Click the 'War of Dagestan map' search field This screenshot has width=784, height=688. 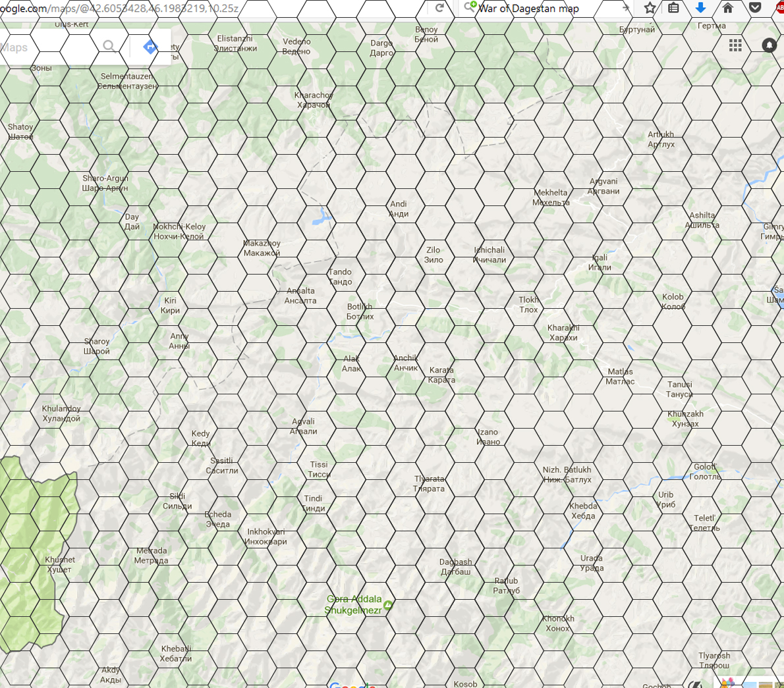[x=528, y=9]
